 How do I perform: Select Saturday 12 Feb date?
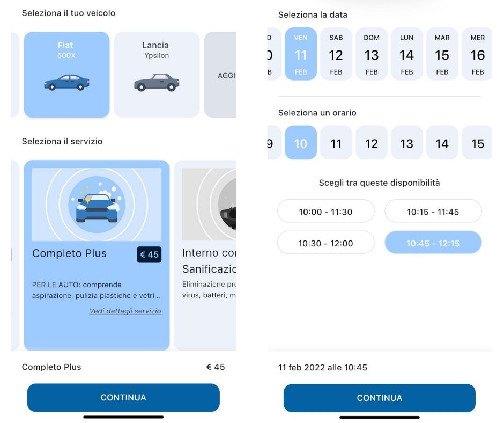click(336, 54)
